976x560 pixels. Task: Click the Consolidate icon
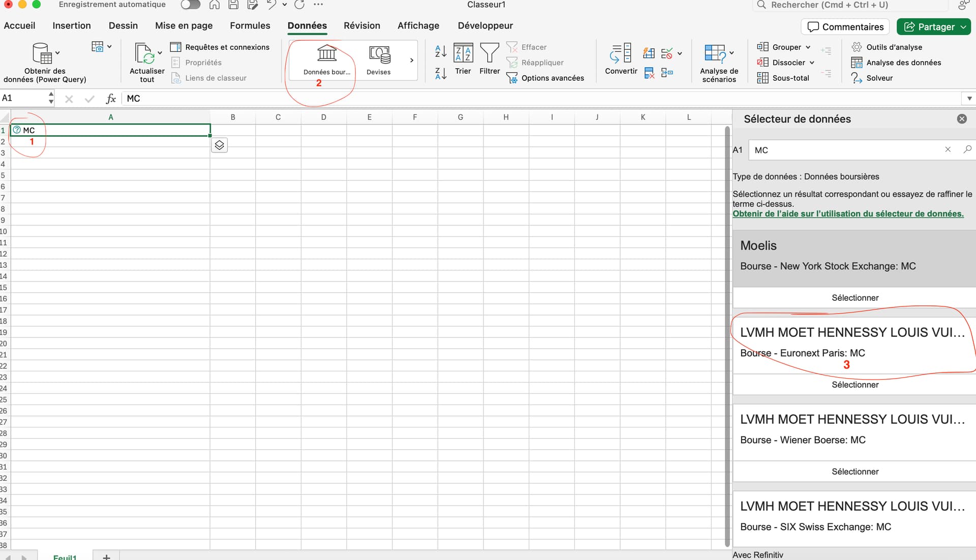[x=667, y=73]
